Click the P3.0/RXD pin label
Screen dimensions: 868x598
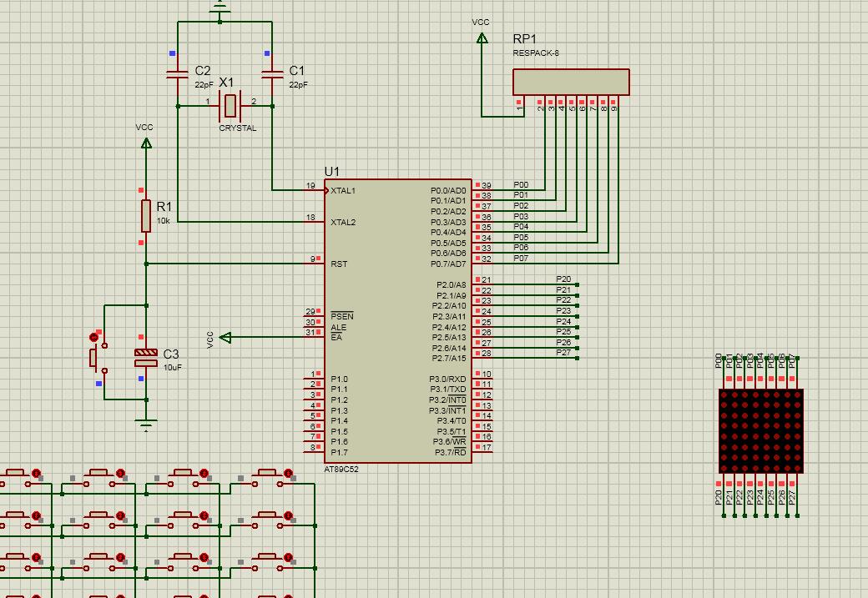(447, 379)
